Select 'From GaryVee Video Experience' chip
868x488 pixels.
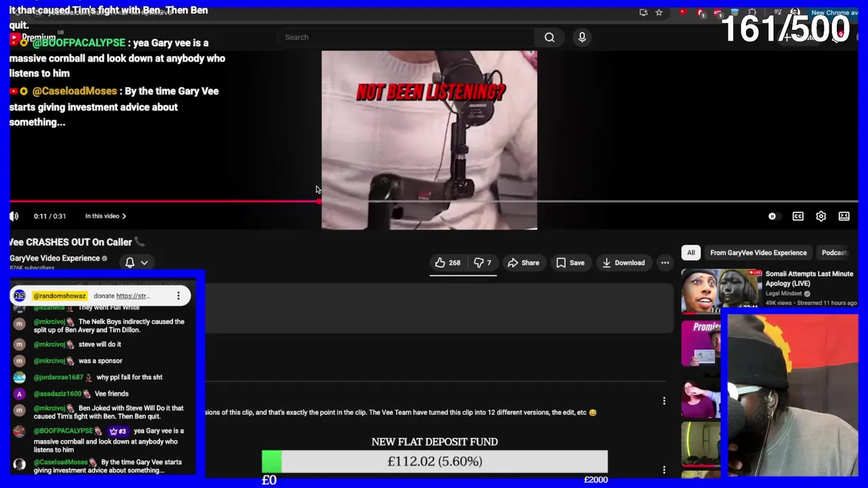click(758, 253)
